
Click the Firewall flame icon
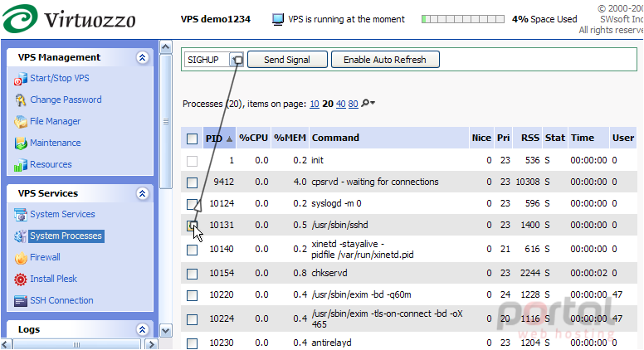pos(21,258)
